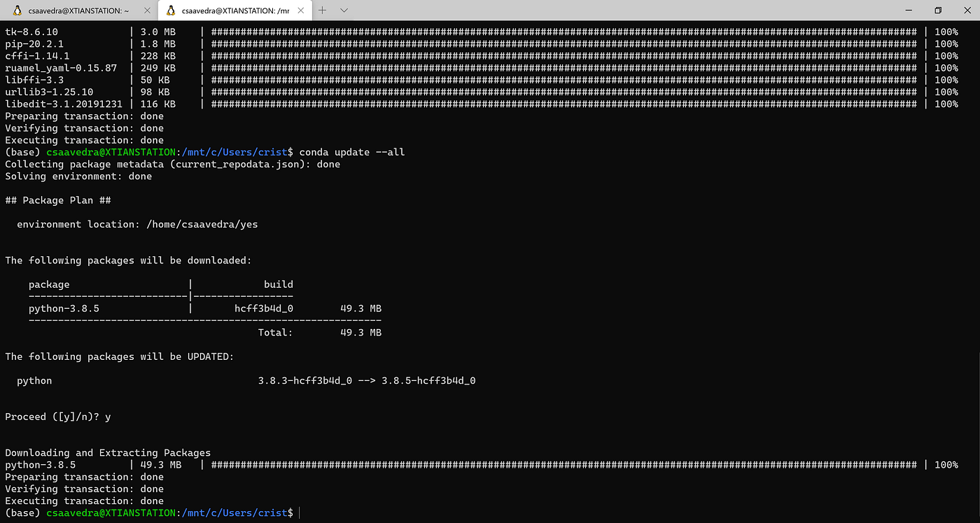
Task: Click the Total: 49.3 MB summary line
Action: [x=319, y=333]
